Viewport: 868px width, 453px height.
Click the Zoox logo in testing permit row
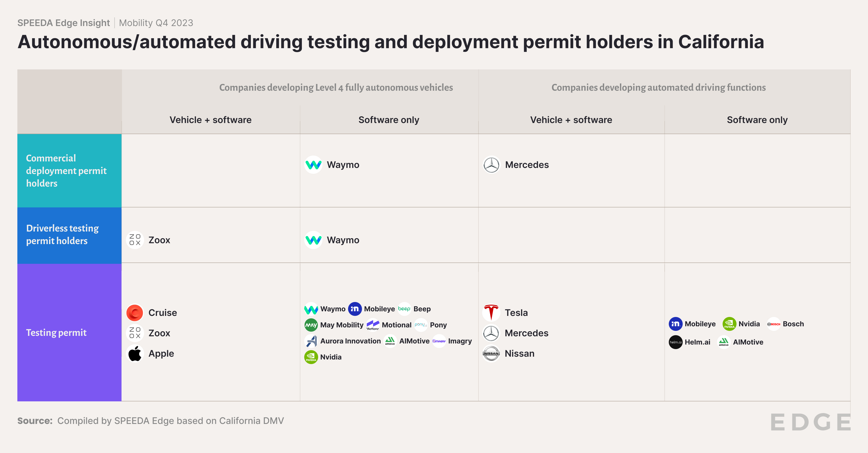click(135, 333)
